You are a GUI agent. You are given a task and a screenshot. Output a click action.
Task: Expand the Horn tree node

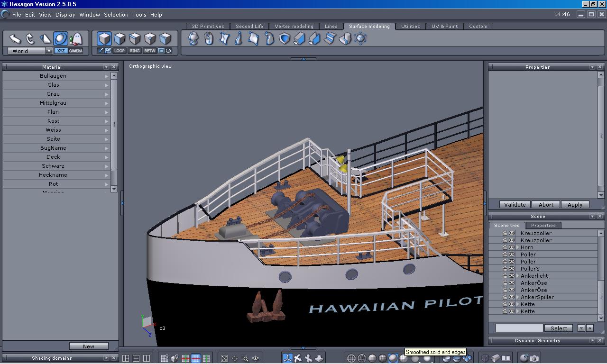pyautogui.click(x=518, y=247)
